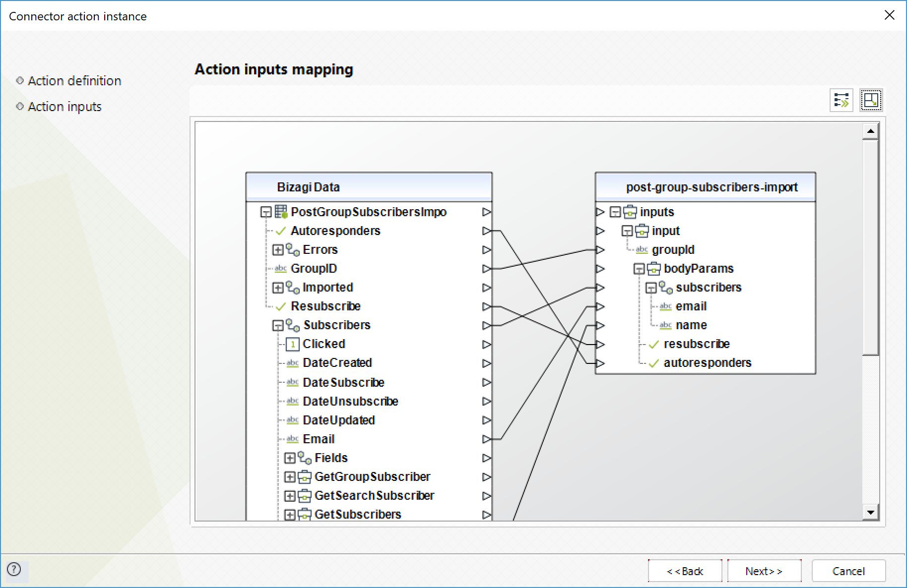Open the help question mark icon
The height and width of the screenshot is (588, 907).
14,569
